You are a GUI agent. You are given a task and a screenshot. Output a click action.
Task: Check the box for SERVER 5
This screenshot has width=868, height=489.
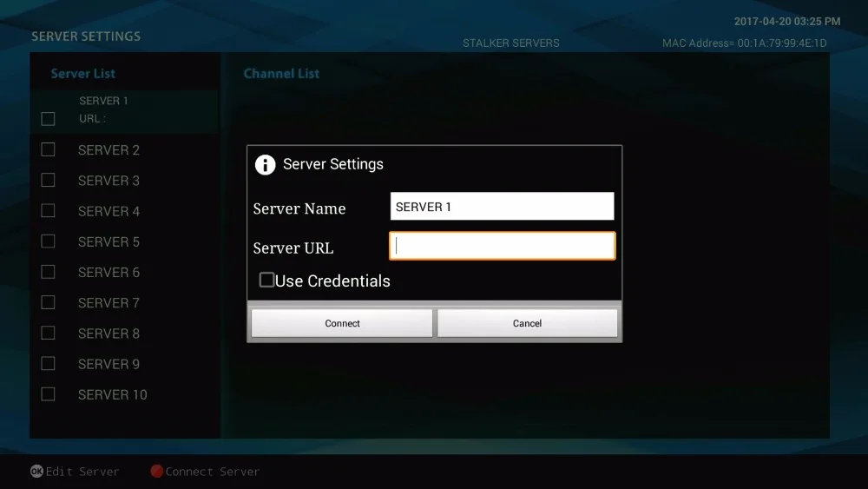[x=48, y=241]
